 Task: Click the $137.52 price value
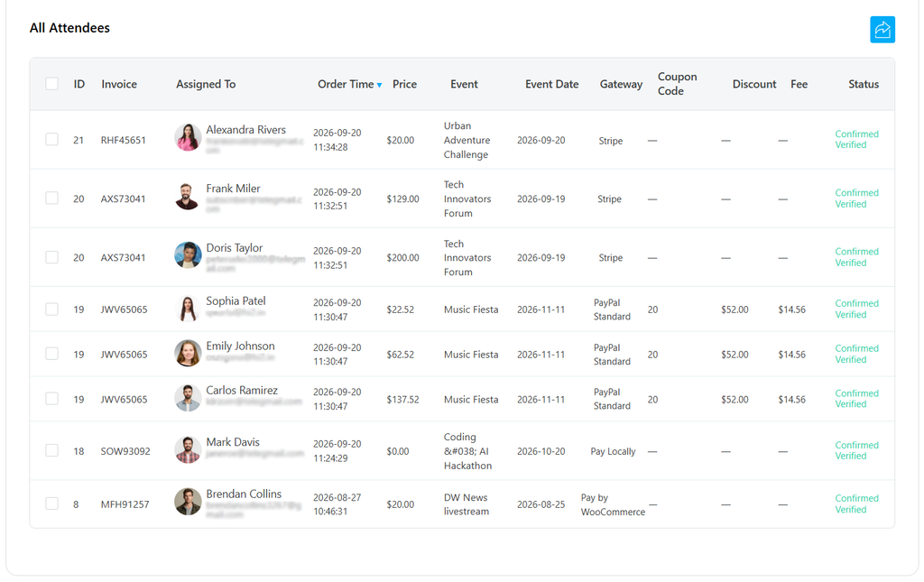coord(403,400)
